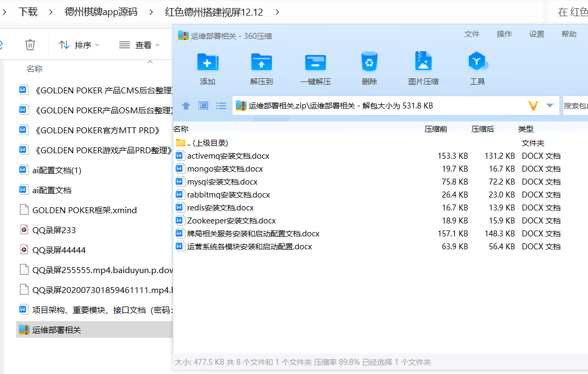Sort by 类型 column header
The image size is (588, 374).
(526, 129)
